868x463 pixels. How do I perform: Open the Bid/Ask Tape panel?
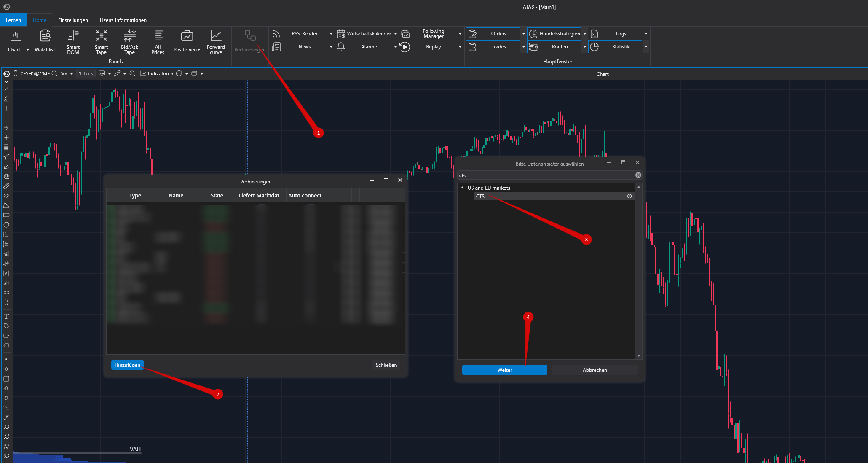[129, 42]
